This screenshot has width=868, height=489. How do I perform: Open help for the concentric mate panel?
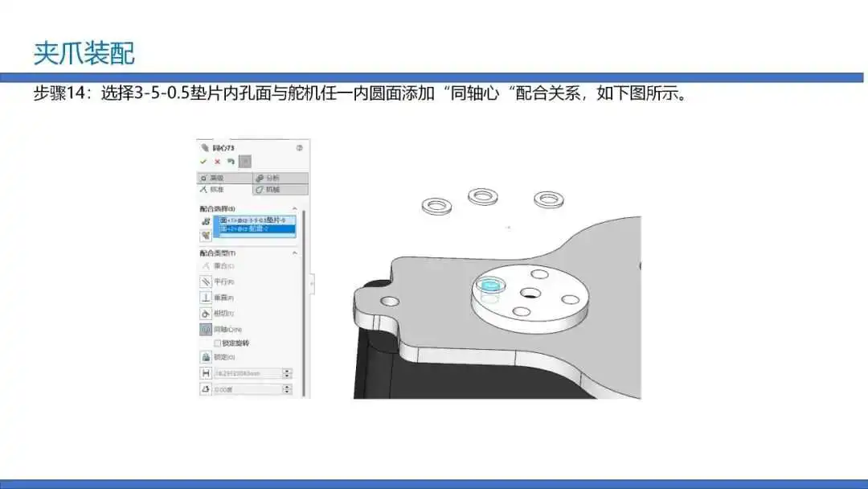pos(300,148)
